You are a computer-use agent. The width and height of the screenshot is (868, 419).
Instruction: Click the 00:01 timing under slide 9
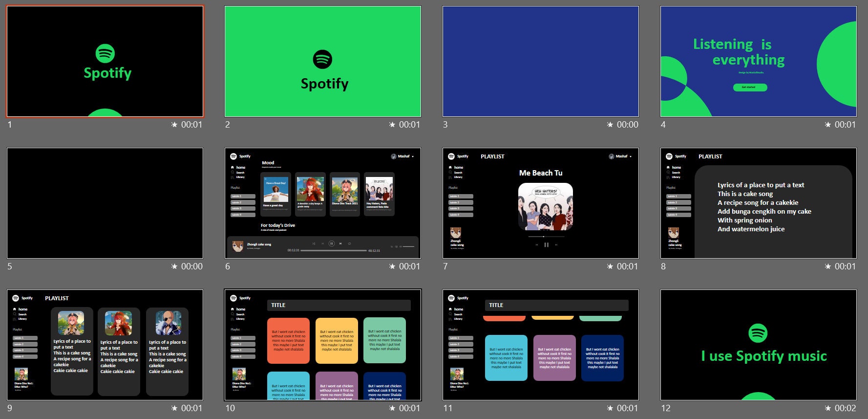191,408
